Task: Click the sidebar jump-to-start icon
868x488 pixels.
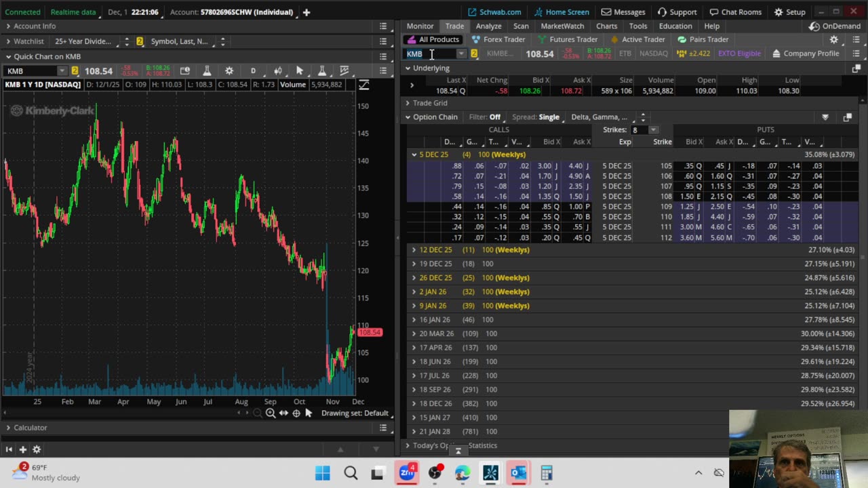Action: coord(9,449)
